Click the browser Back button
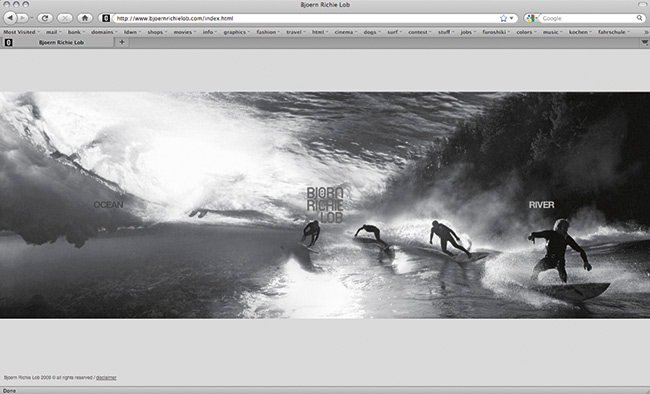 10,18
